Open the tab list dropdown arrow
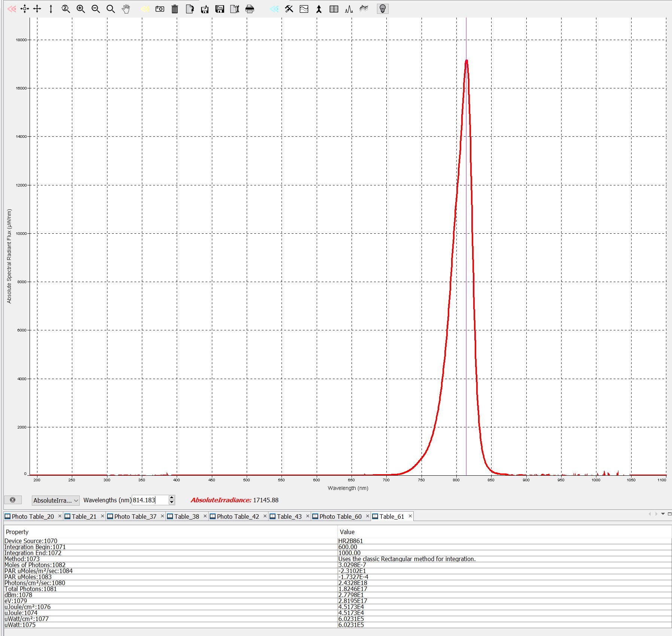The height and width of the screenshot is (636, 672). click(x=663, y=514)
